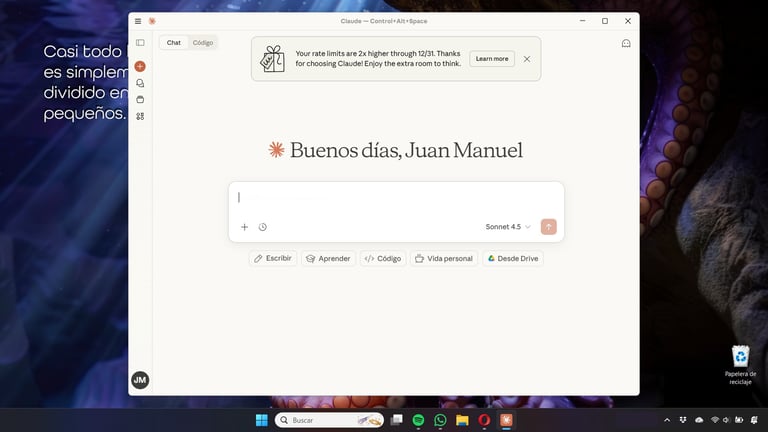Select the Desde Drive suggestion chip

point(513,258)
